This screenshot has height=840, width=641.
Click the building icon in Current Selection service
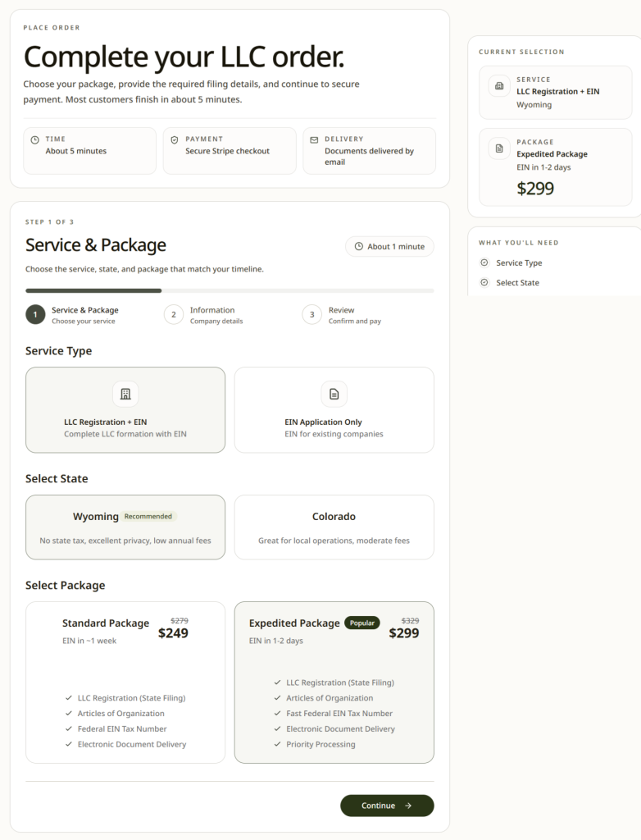tap(499, 86)
